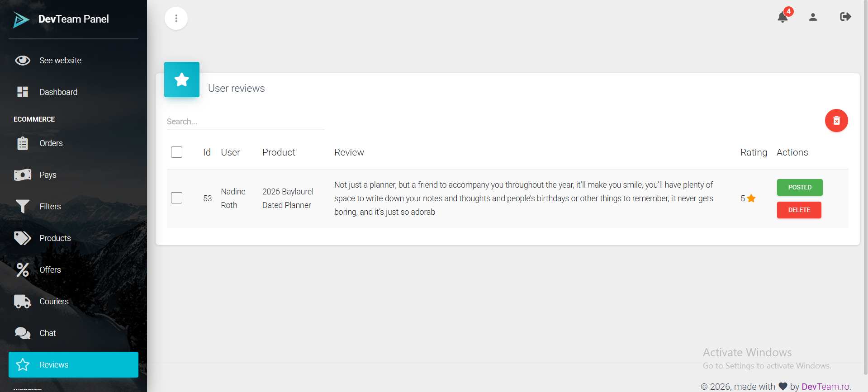This screenshot has width=868, height=392.
Task: Follow the DevTeam.ro footer link
Action: tap(825, 387)
